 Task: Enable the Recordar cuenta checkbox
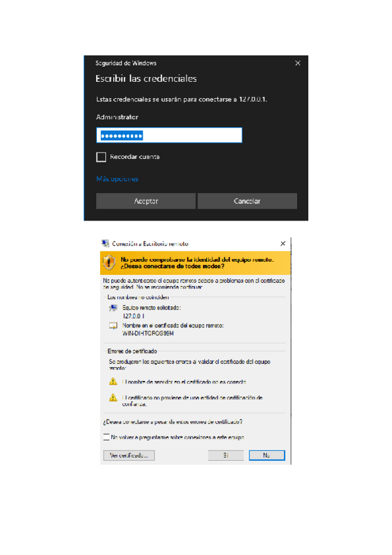[x=101, y=157]
